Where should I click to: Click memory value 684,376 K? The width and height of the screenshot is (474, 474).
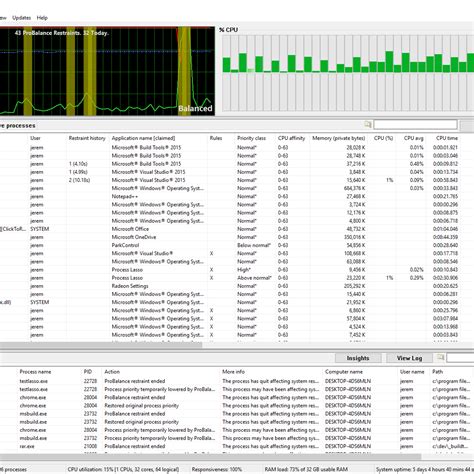coord(354,188)
